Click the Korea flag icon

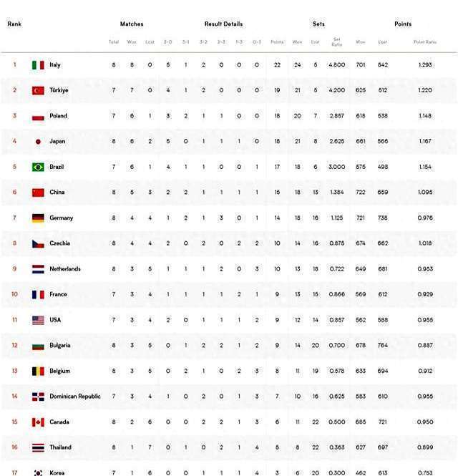38,472
